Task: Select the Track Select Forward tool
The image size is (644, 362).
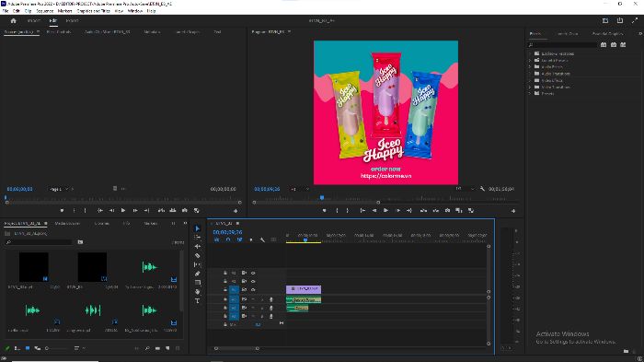Action: click(198, 238)
